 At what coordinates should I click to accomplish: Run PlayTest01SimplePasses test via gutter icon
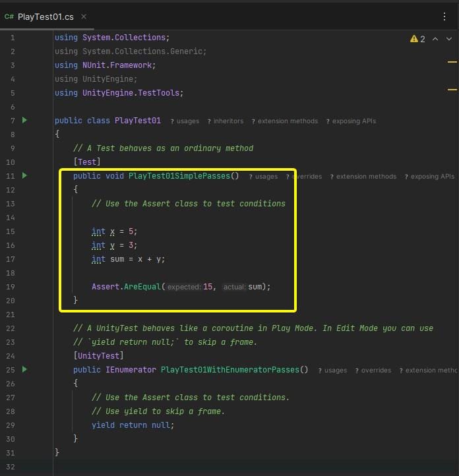pos(24,175)
